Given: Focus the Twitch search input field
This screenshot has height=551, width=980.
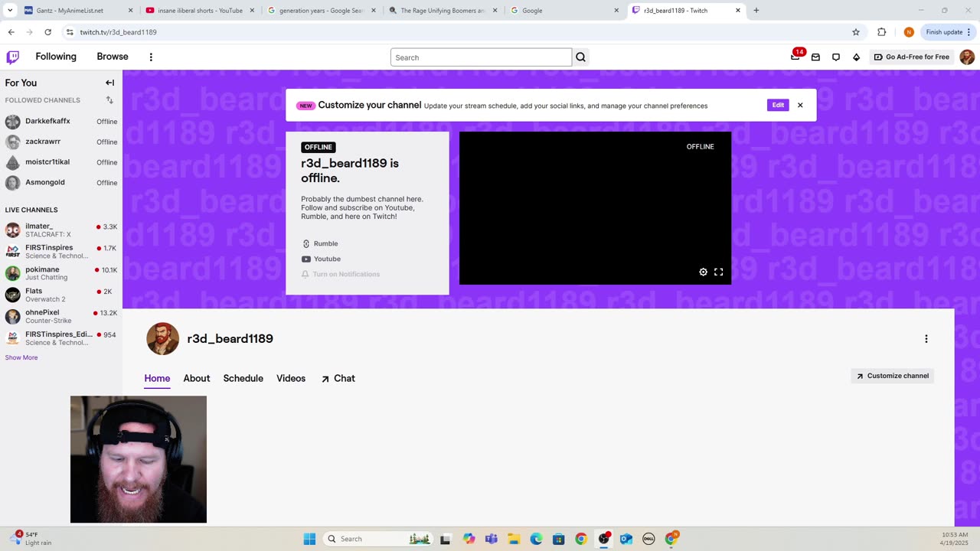Looking at the screenshot, I should point(481,57).
